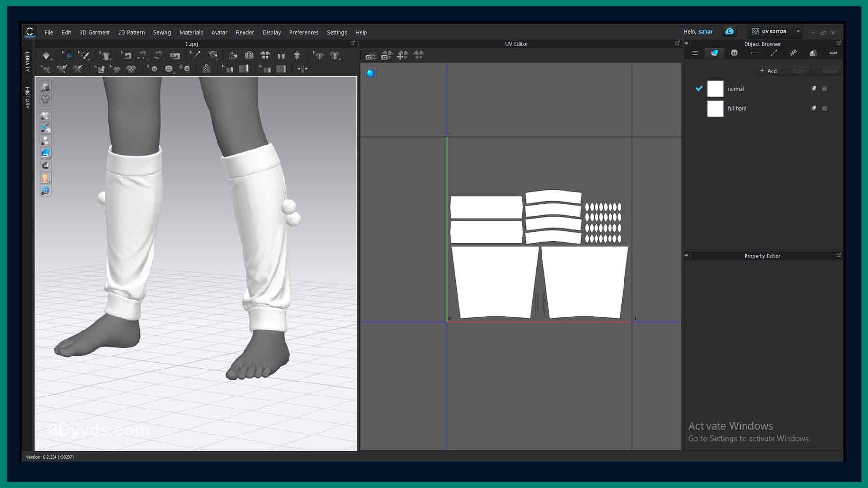Toggle the checkmark beside normal fabric

point(699,89)
